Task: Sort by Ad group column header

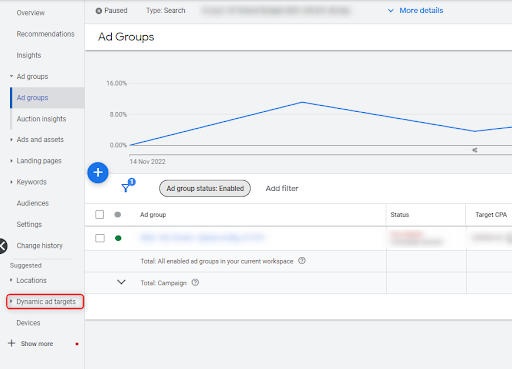Action: [153, 215]
